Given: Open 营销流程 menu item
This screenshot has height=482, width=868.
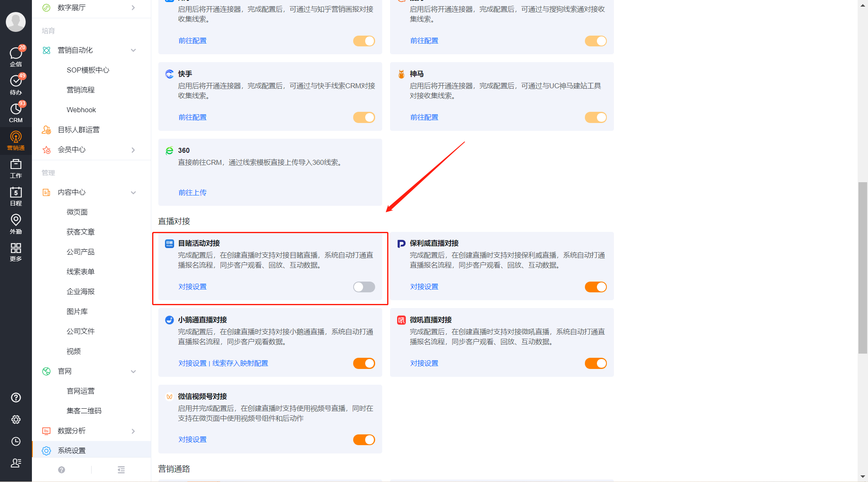Looking at the screenshot, I should point(80,90).
